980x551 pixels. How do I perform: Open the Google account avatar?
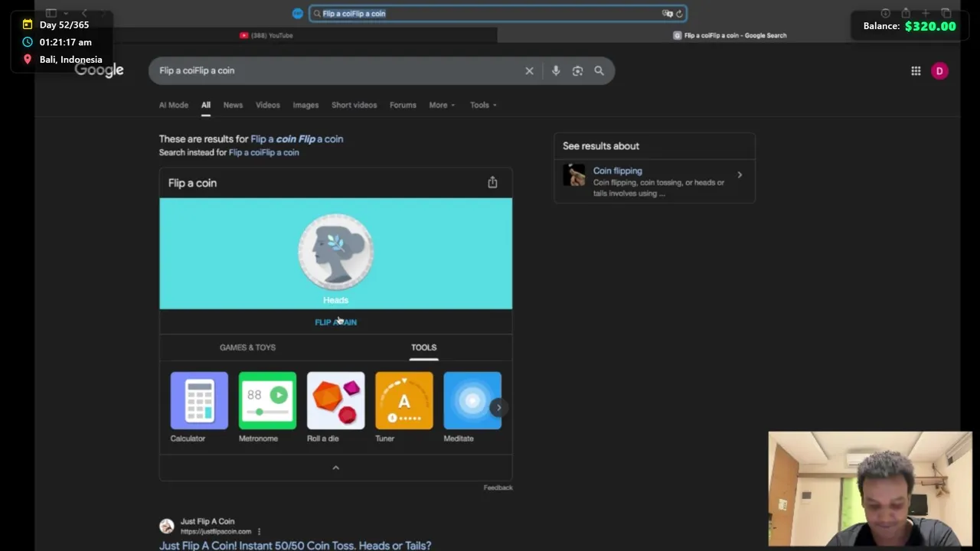(939, 70)
